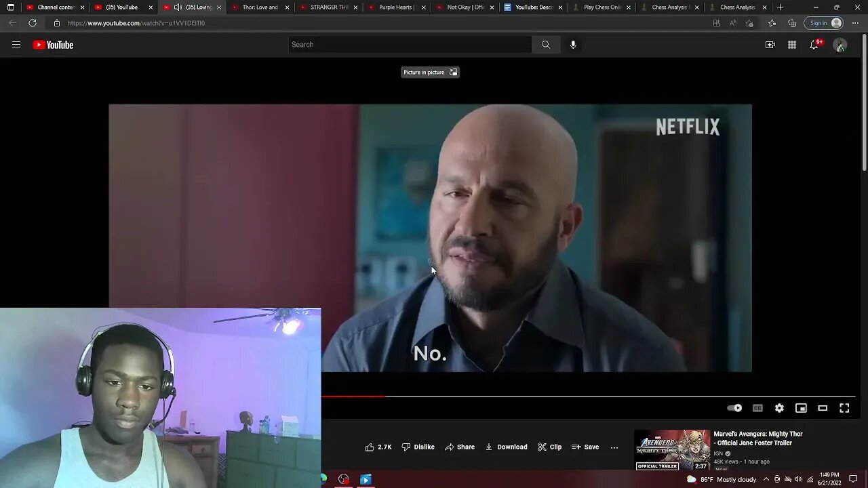The image size is (868, 488).
Task: Open more actions ellipsis under video
Action: tap(614, 447)
